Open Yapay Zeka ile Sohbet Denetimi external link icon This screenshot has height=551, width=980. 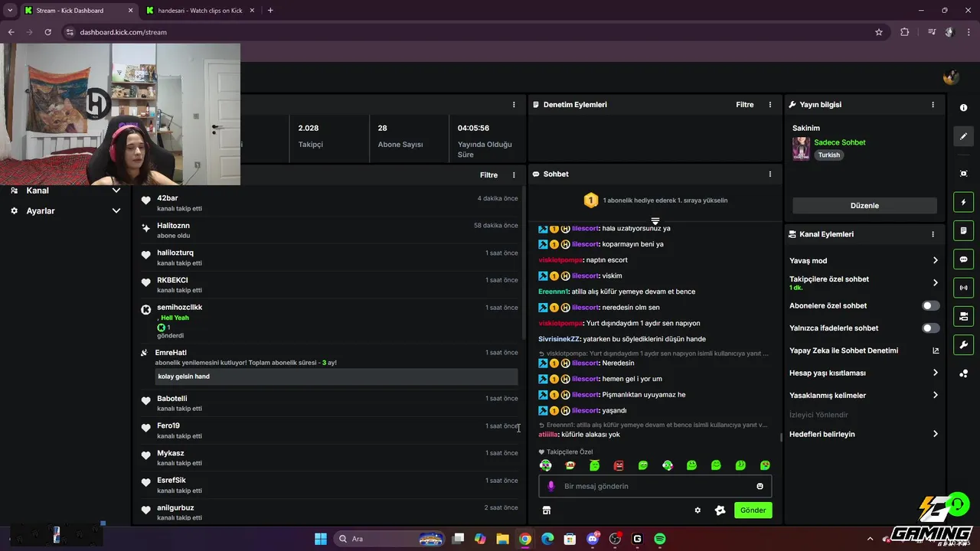pyautogui.click(x=935, y=350)
